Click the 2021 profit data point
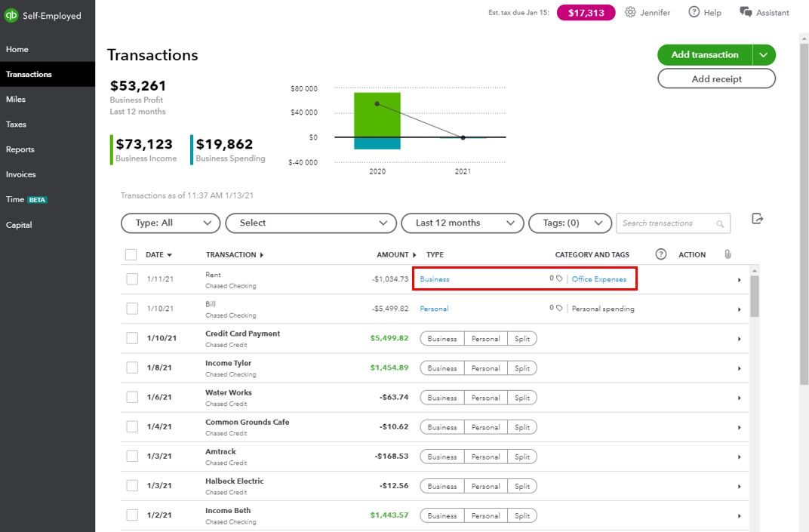The image size is (809, 532). 463,137
